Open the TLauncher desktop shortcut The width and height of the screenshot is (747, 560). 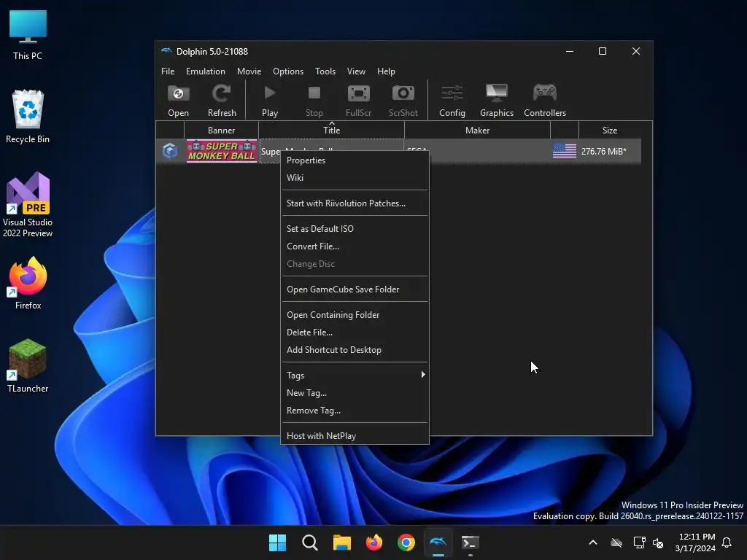(x=28, y=366)
